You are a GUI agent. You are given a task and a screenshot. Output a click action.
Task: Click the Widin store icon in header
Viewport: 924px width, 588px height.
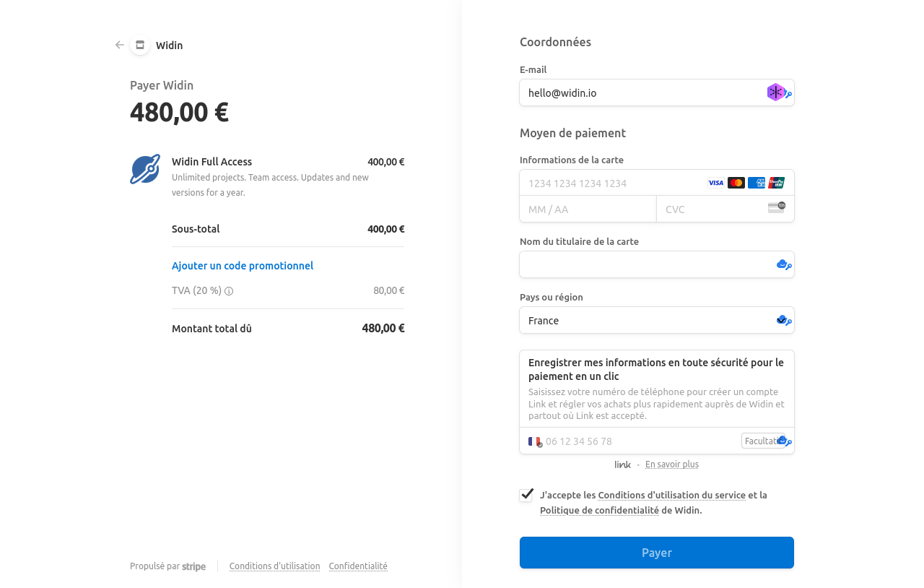(140, 45)
